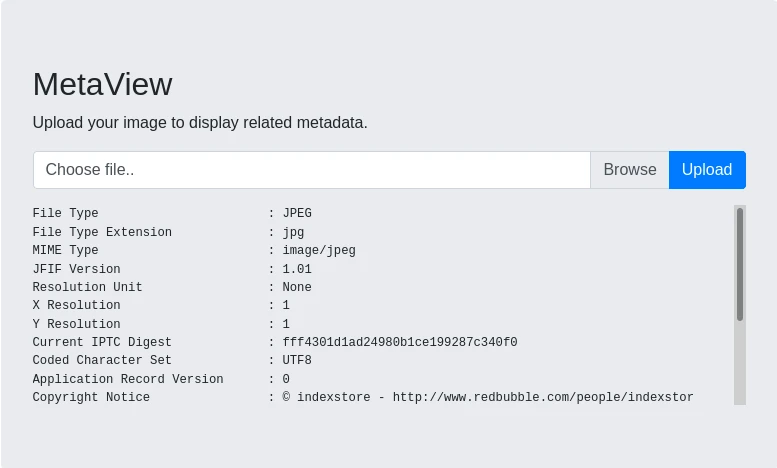Click the File Type label

pyautogui.click(x=65, y=214)
